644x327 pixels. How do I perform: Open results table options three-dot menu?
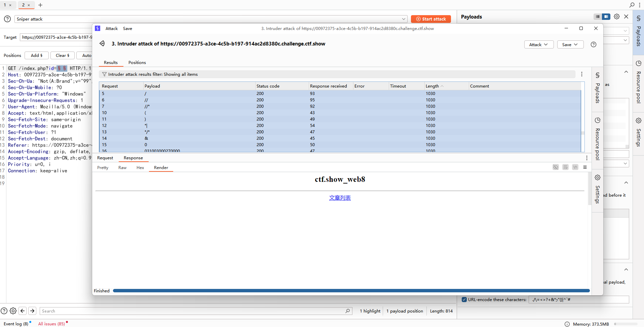[582, 74]
